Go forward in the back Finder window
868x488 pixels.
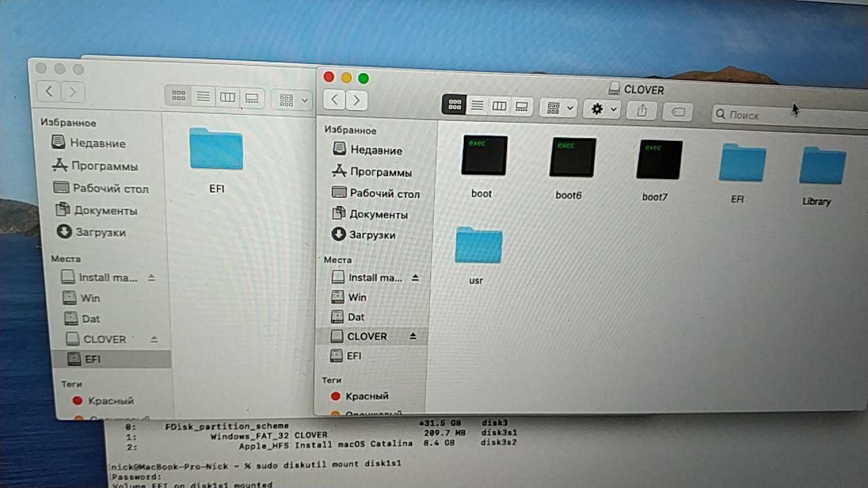(x=73, y=91)
